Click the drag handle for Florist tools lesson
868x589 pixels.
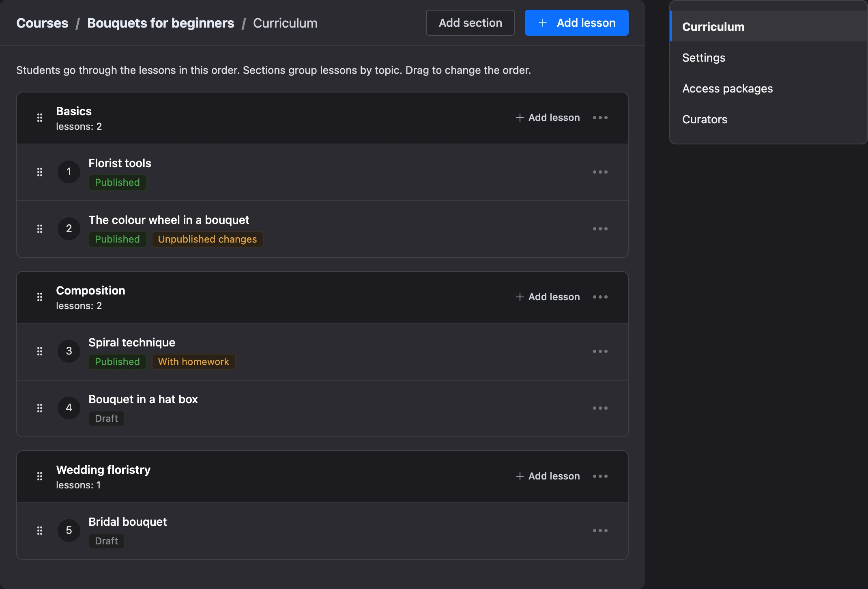[x=40, y=172]
